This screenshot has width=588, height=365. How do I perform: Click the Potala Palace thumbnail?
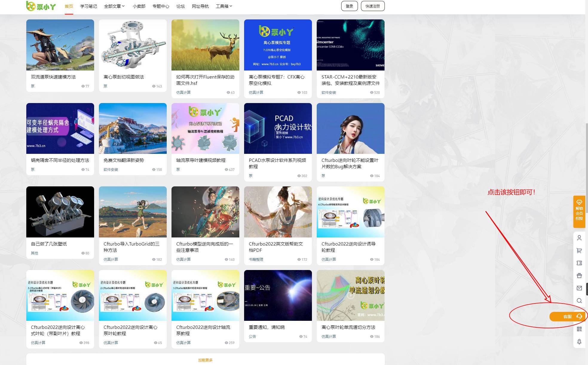tap(133, 128)
